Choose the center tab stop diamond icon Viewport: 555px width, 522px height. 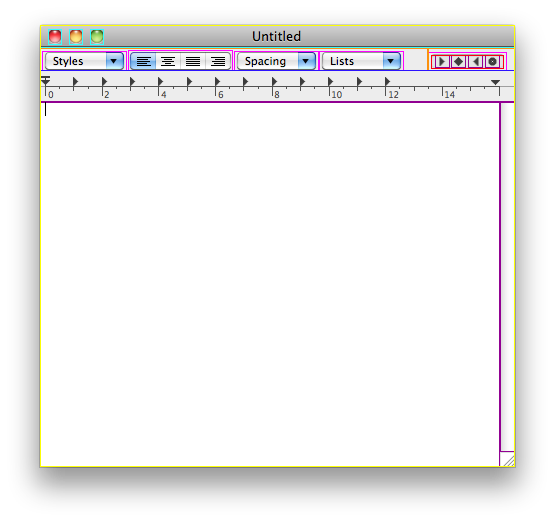pos(458,62)
